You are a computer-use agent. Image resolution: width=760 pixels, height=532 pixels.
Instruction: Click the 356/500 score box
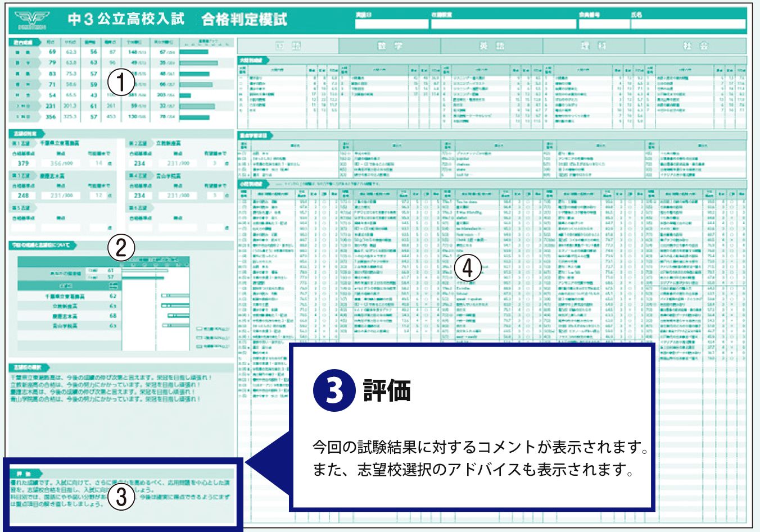click(x=61, y=163)
